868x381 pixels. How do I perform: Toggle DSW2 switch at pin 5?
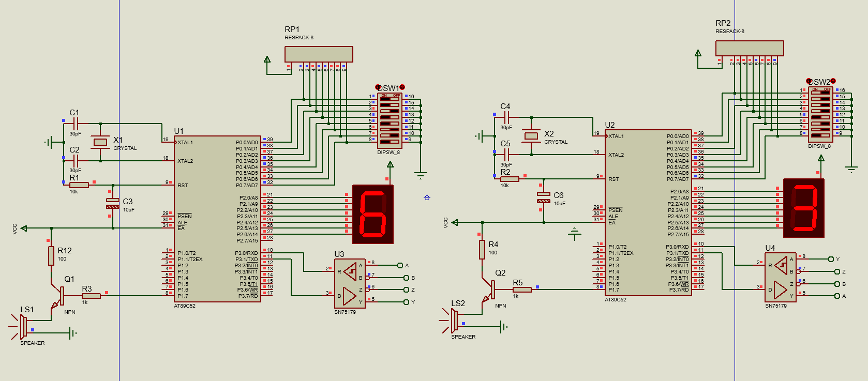[821, 117]
